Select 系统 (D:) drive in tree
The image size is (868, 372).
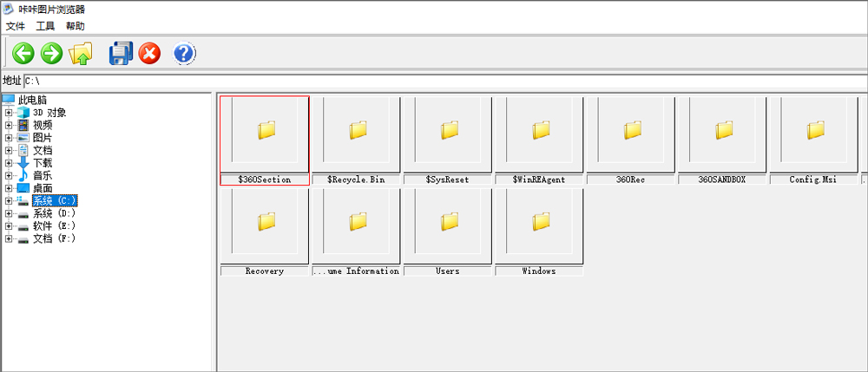click(x=54, y=213)
